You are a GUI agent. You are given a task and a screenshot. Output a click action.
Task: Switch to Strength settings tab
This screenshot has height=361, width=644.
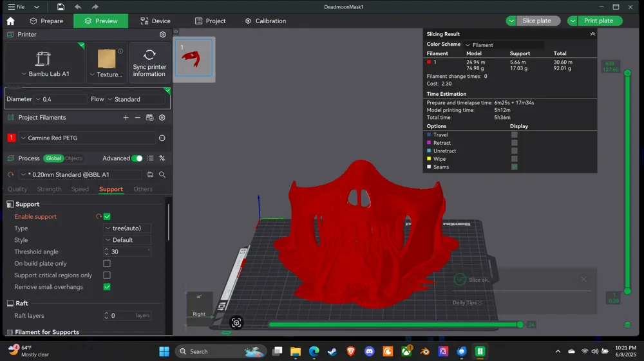(49, 189)
